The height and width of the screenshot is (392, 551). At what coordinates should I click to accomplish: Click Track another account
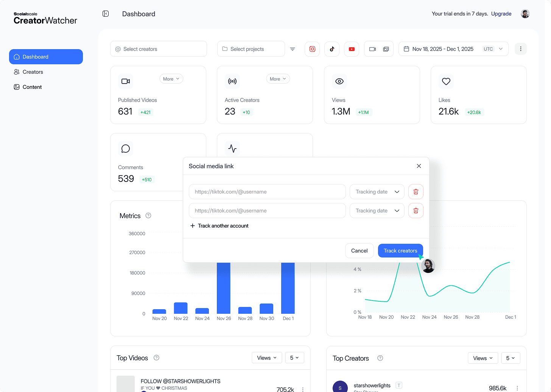[219, 226]
